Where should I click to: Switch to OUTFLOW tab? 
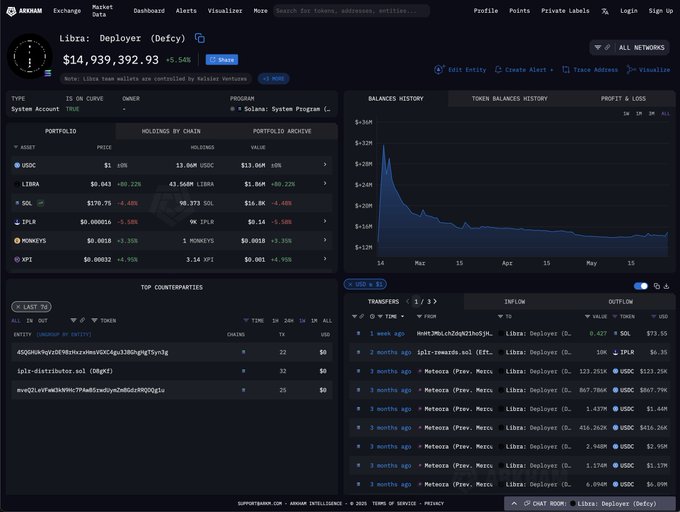point(620,301)
